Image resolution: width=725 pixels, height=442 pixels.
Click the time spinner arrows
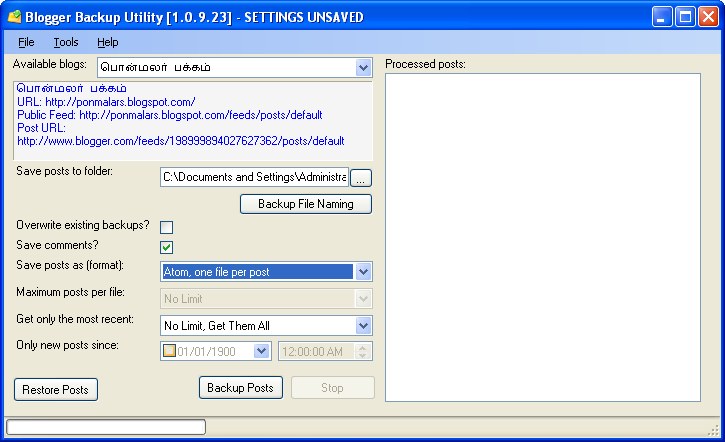click(362, 351)
